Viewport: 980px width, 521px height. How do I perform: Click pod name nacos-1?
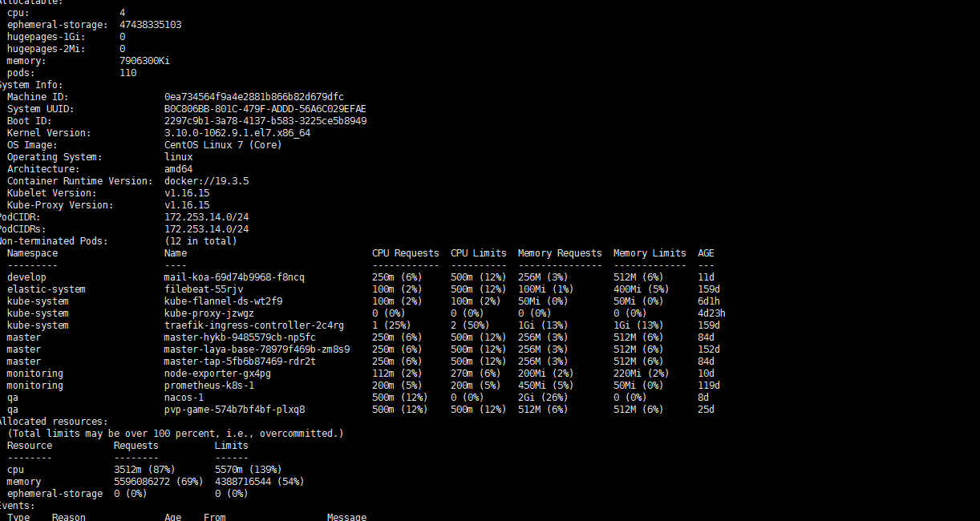pos(184,398)
